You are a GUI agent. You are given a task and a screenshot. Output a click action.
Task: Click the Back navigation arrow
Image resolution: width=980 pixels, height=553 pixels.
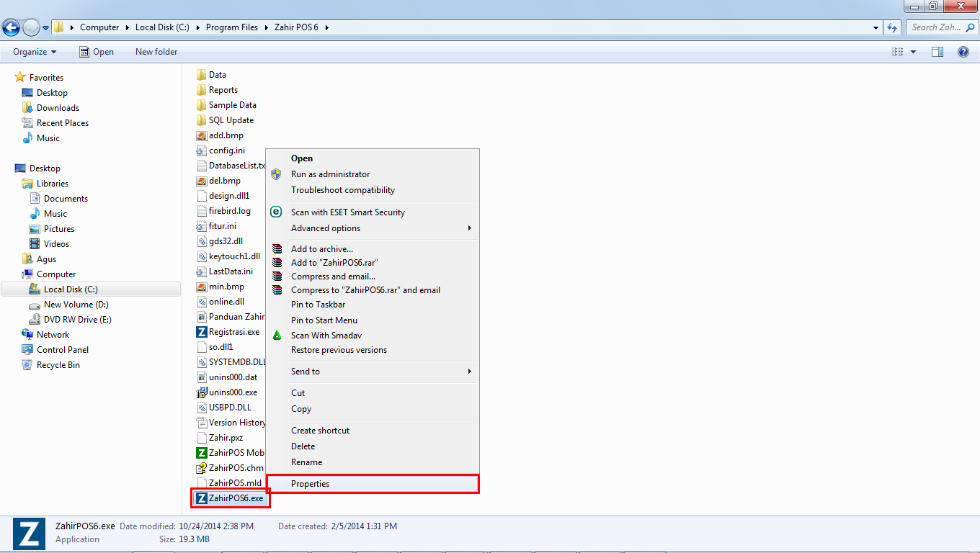(11, 28)
